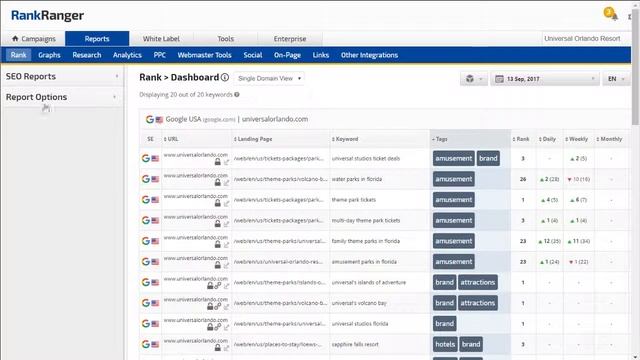Click brand tag in universal studios ticket deals row
Image resolution: width=640 pixels, height=360 pixels.
click(x=488, y=158)
